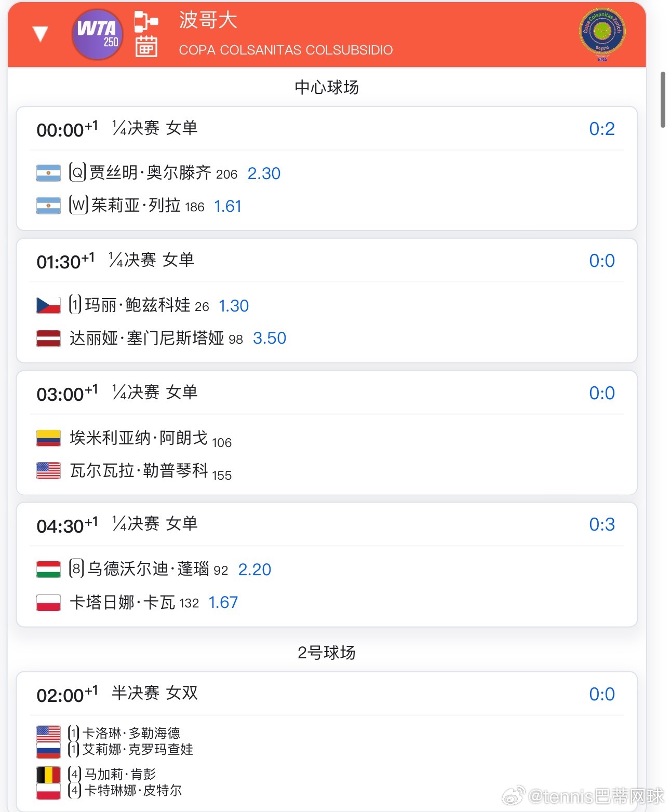Open the 0:3 head-to-head score

pyautogui.click(x=601, y=525)
